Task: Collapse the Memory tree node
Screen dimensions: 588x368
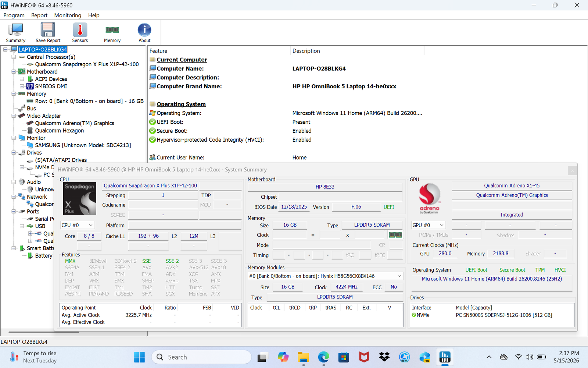Action: (14, 94)
